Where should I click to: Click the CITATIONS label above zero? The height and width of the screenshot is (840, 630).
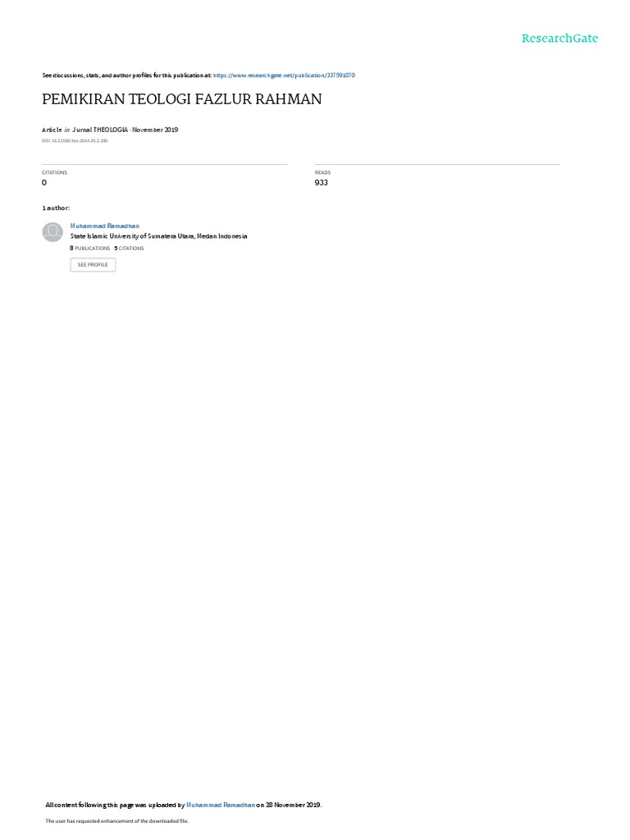[x=55, y=172]
